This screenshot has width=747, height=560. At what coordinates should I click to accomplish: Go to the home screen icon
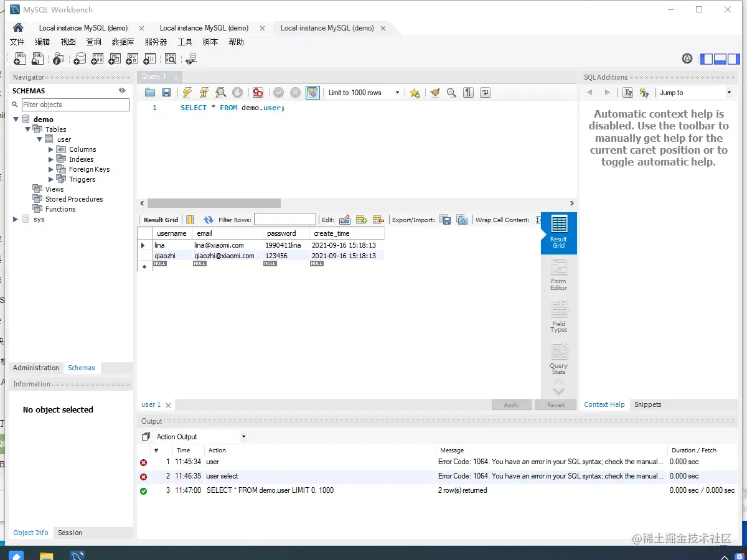click(18, 27)
